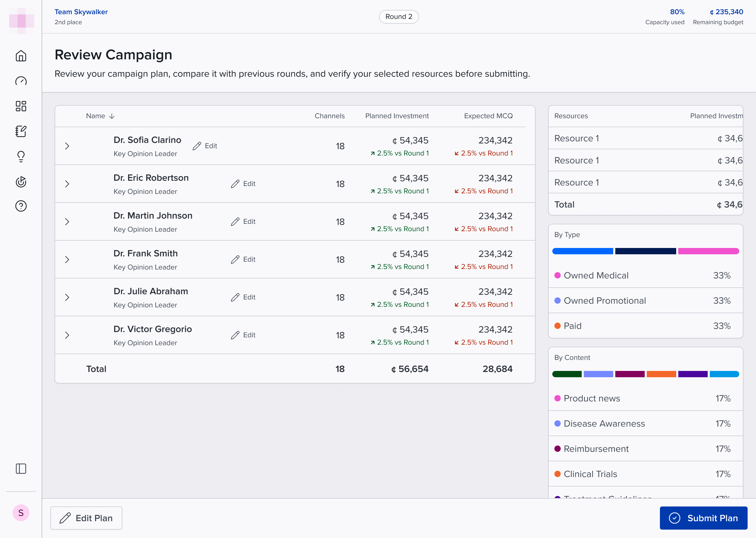Open the grid apps icon in sidebar
Viewport: 756px width, 538px height.
point(21,106)
